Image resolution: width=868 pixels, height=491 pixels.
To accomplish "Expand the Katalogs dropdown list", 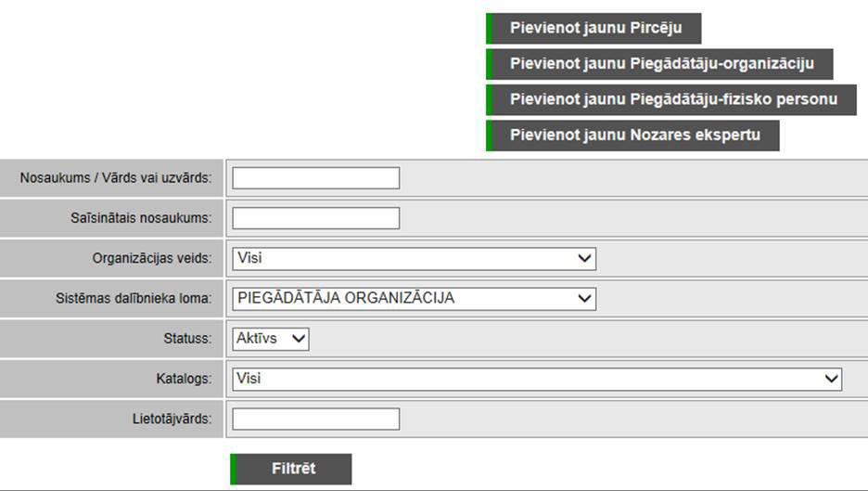I will [536, 379].
